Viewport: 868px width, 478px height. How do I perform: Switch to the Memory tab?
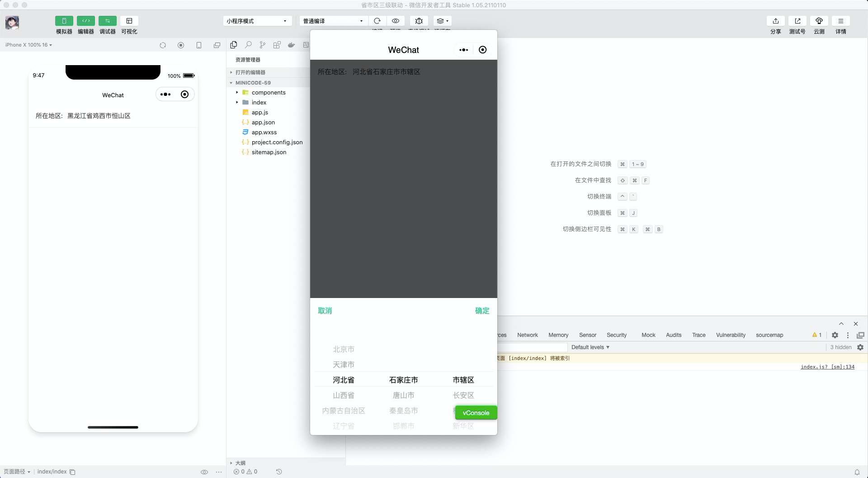pos(558,335)
